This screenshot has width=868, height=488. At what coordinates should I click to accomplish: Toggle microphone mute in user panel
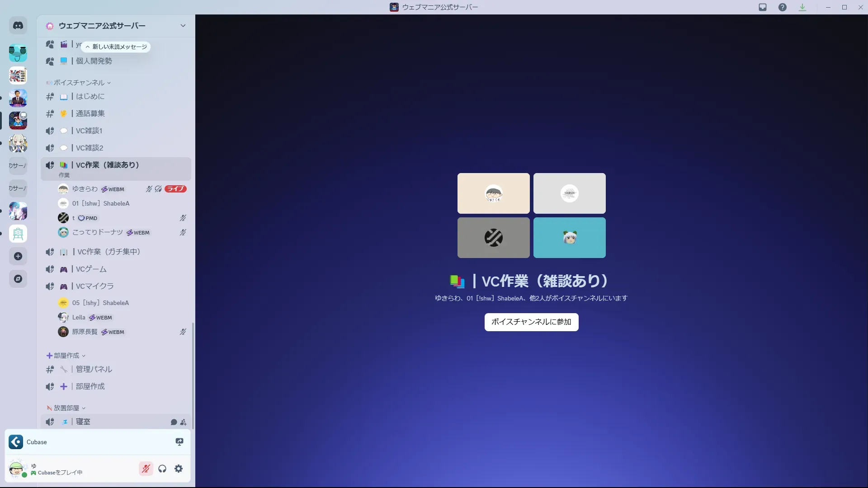(146, 469)
